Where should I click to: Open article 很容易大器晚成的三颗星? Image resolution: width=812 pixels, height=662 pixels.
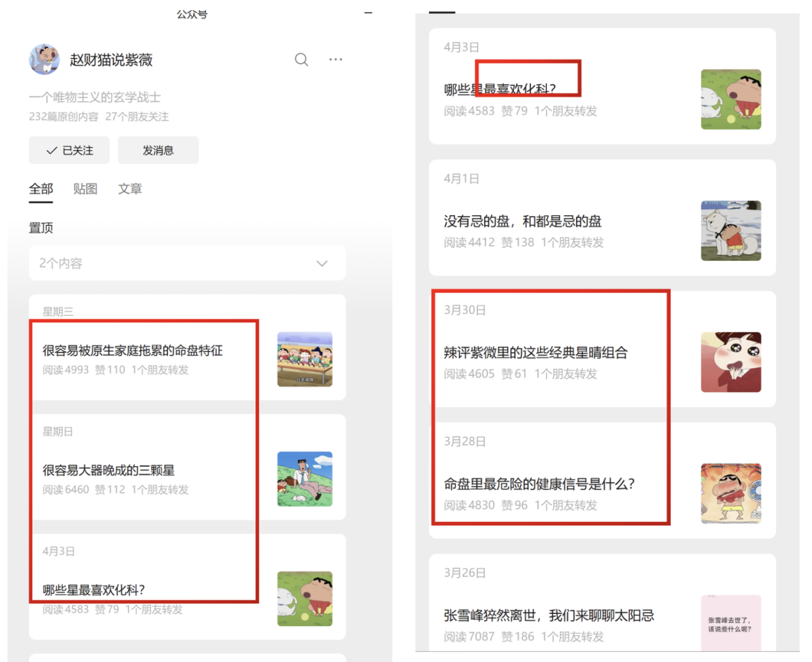click(x=108, y=470)
